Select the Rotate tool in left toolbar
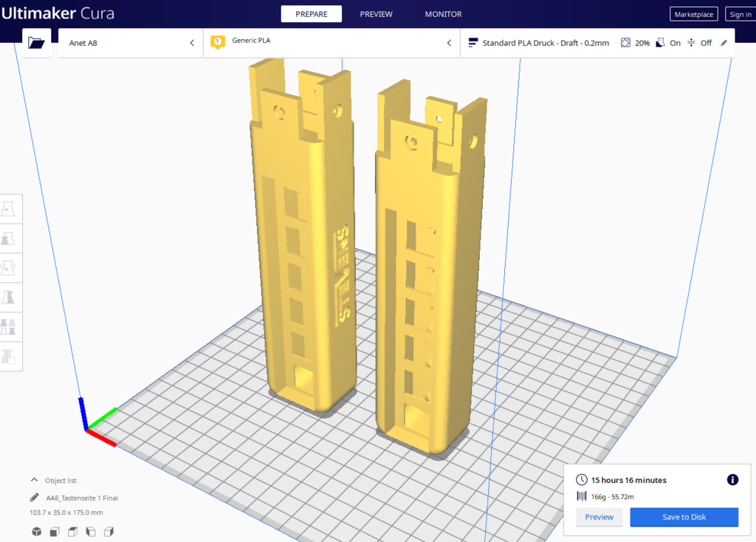The image size is (756, 542). point(10,267)
